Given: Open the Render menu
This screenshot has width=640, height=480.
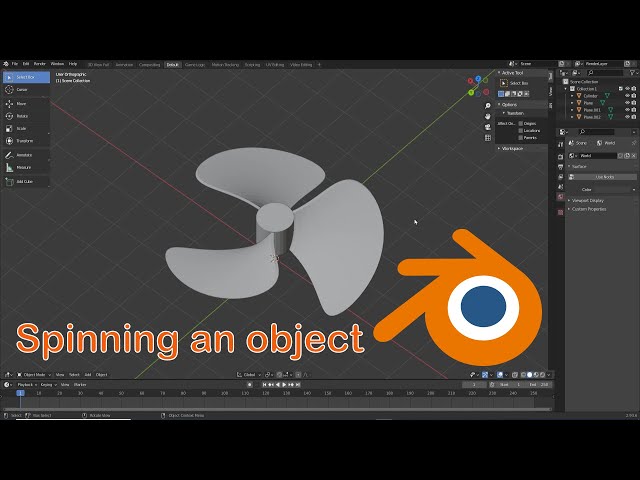Looking at the screenshot, I should point(40,64).
